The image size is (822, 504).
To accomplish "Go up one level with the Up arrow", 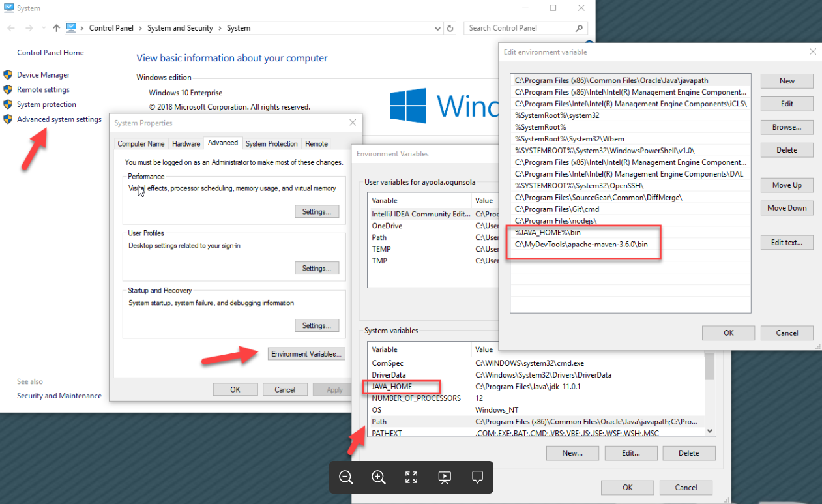I will pyautogui.click(x=57, y=28).
